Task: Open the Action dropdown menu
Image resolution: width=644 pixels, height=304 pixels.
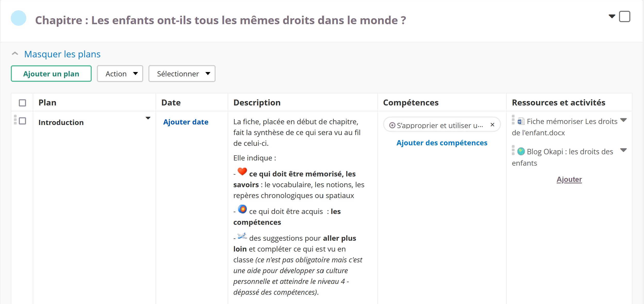Action: coord(120,74)
